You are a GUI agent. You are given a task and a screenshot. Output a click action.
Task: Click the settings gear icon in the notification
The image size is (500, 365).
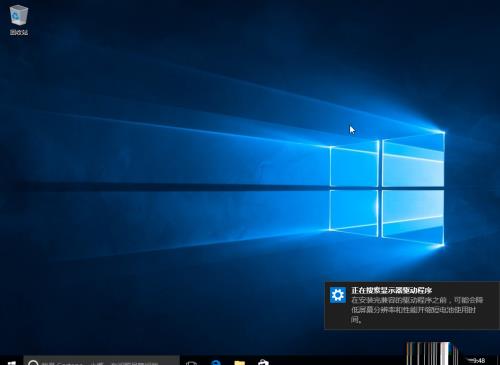coord(338,295)
